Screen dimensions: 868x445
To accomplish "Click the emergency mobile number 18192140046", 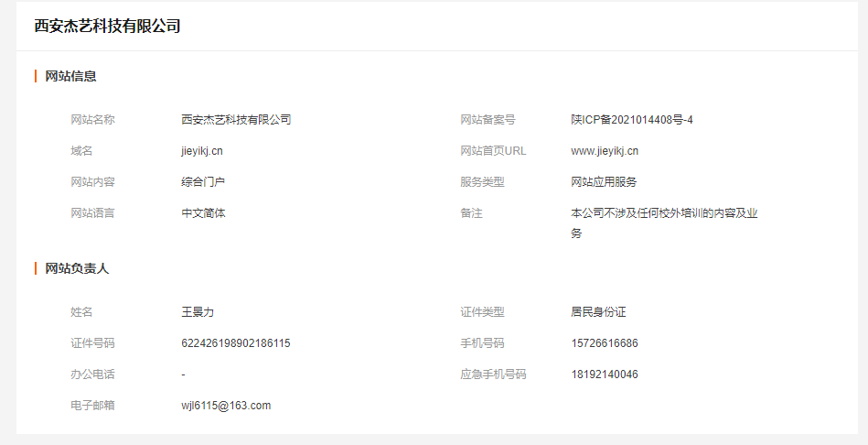I will 604,374.
